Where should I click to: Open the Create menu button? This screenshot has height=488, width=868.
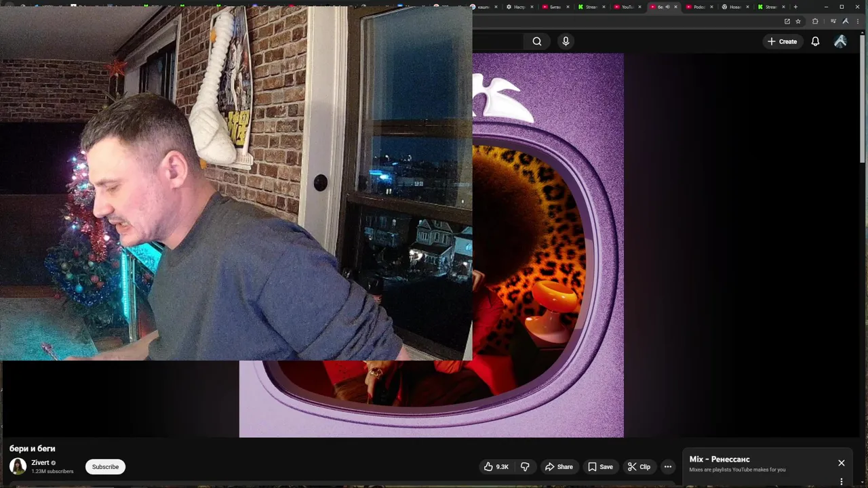tap(782, 41)
